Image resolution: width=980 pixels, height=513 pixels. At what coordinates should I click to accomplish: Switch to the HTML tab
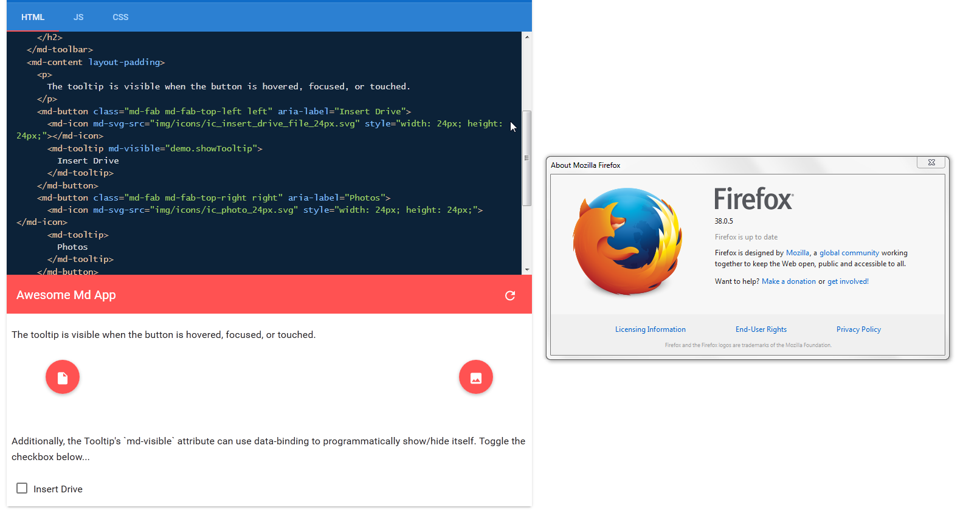33,17
